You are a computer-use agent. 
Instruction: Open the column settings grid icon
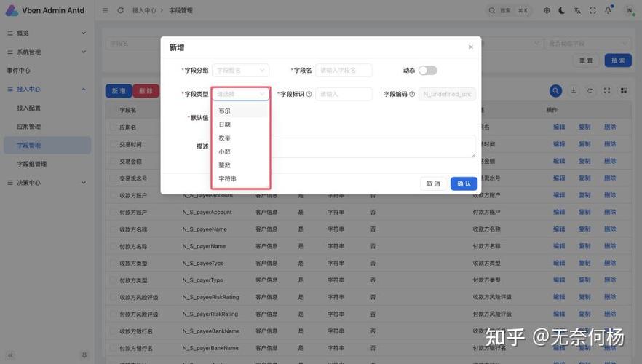tap(624, 91)
